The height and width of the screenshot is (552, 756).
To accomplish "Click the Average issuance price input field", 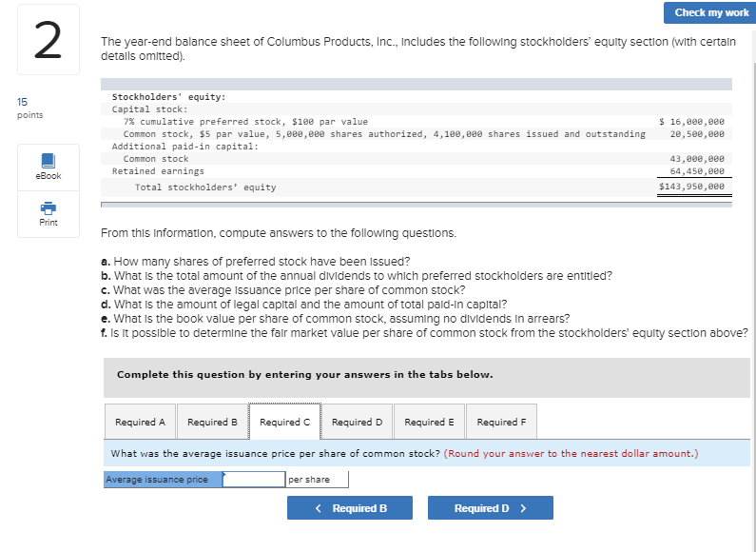I will pyautogui.click(x=254, y=479).
